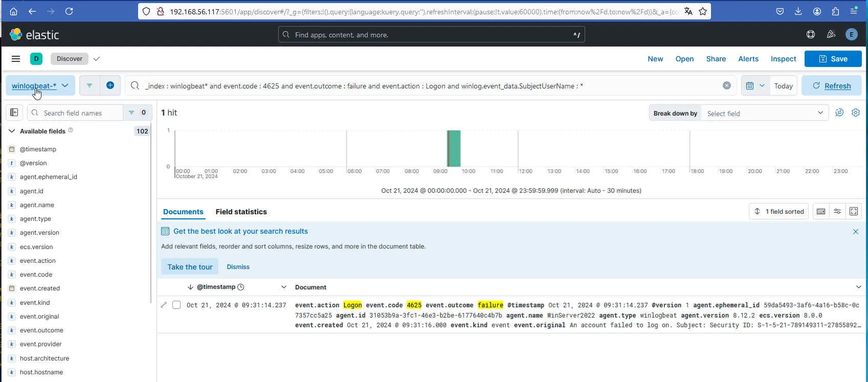
Task: Select the Oct 21 document row checkbox
Action: coord(176,305)
